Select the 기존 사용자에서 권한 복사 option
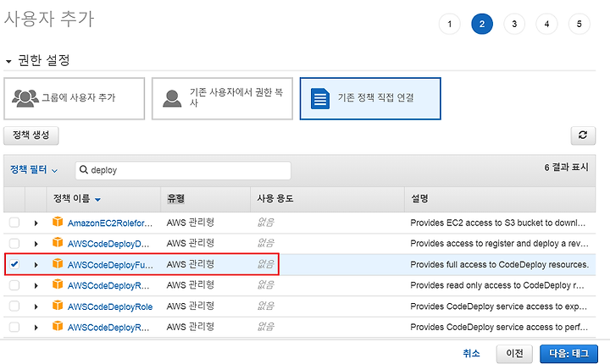This screenshot has width=610, height=364. (222, 98)
